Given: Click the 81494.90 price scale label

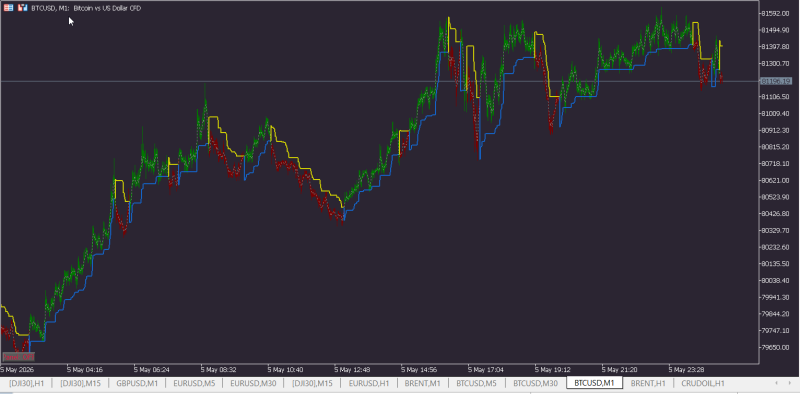Looking at the screenshot, I should [x=776, y=30].
